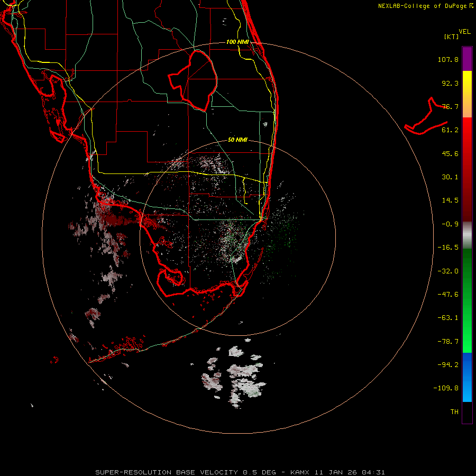Click the 107.8 legend value

coord(448,59)
